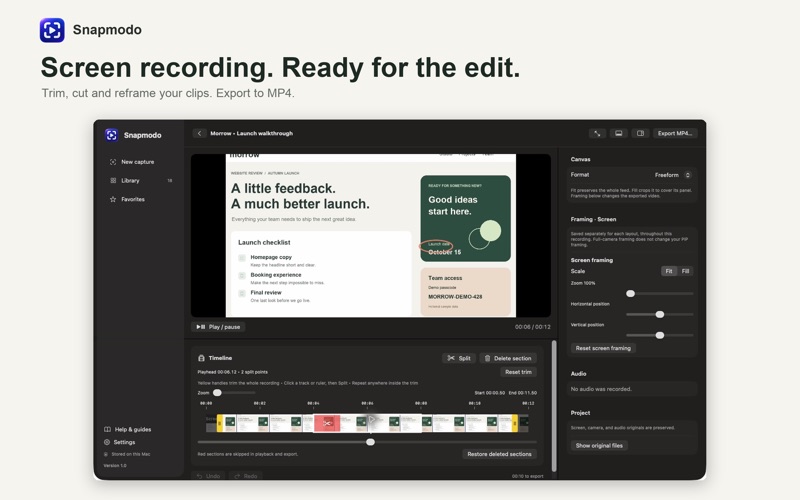The height and width of the screenshot is (500, 800).
Task: Click the Vertical position slider handle
Action: coord(660,335)
